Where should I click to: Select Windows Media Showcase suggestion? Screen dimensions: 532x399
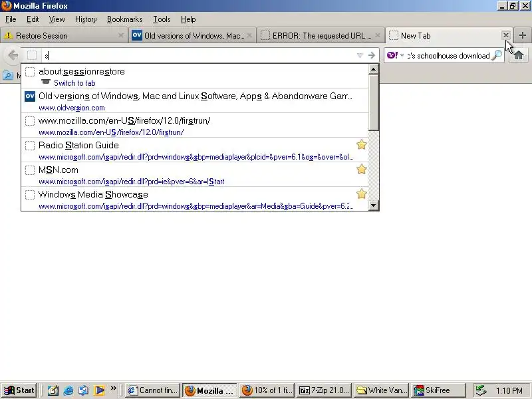tap(195, 199)
